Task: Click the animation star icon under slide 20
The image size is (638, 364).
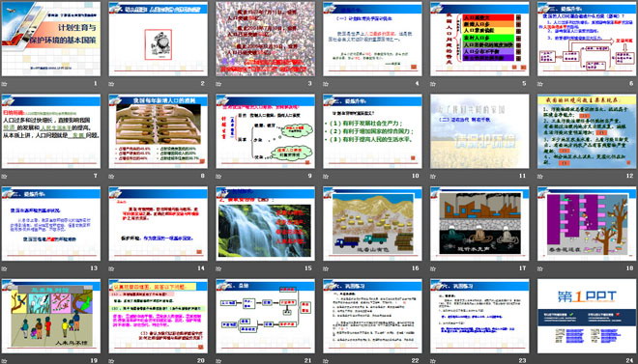Action: tap(111, 361)
